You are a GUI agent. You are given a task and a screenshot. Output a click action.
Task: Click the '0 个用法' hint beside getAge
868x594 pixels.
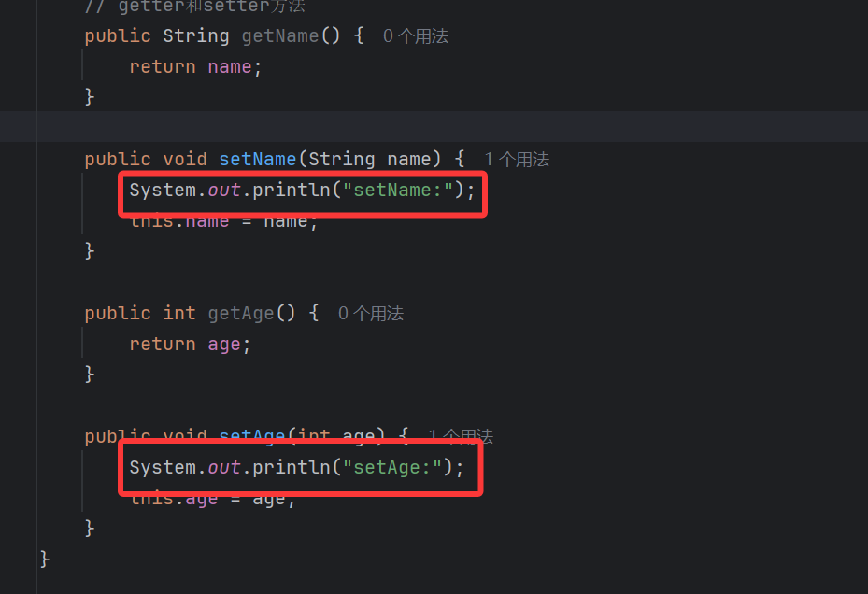pyautogui.click(x=371, y=314)
